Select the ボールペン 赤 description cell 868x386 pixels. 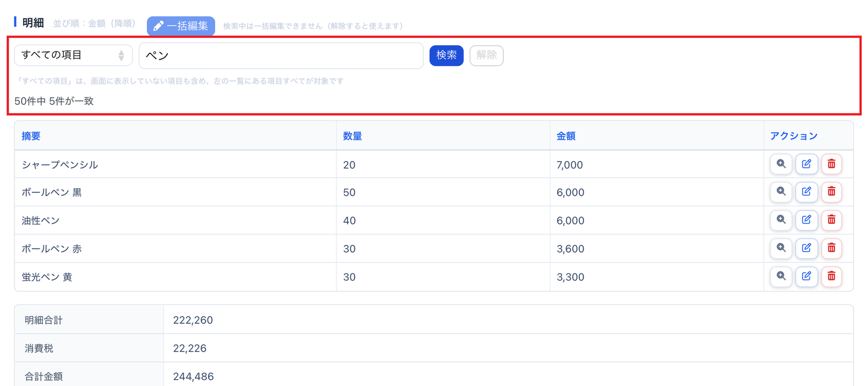pyautogui.click(x=175, y=248)
